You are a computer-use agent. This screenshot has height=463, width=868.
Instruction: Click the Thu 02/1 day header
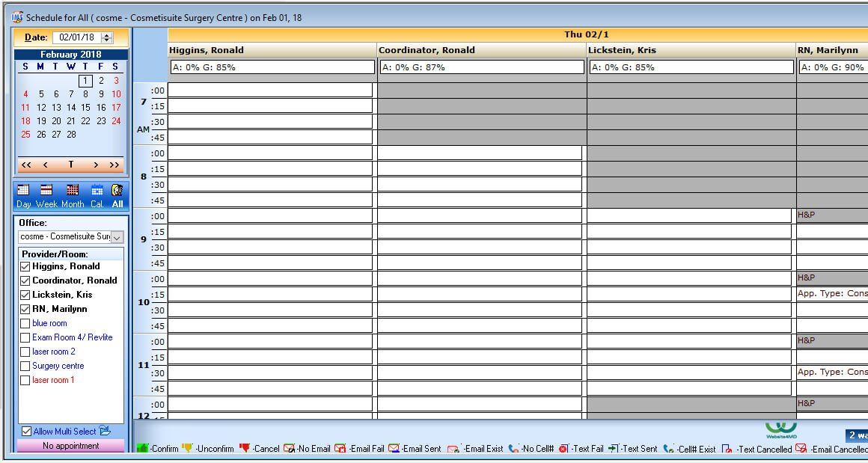point(586,34)
